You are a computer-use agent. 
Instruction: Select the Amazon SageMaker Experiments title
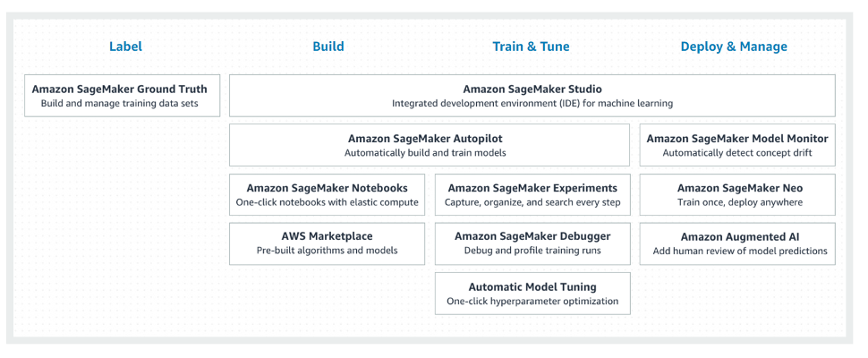[x=532, y=188]
